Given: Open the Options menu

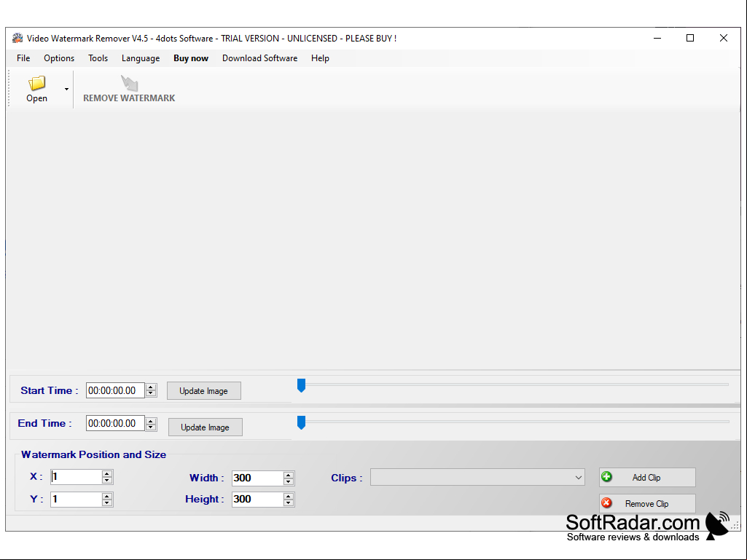Looking at the screenshot, I should [59, 58].
